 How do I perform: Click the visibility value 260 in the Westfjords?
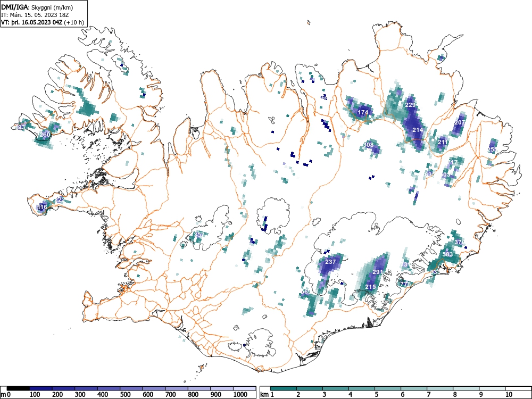(45, 135)
